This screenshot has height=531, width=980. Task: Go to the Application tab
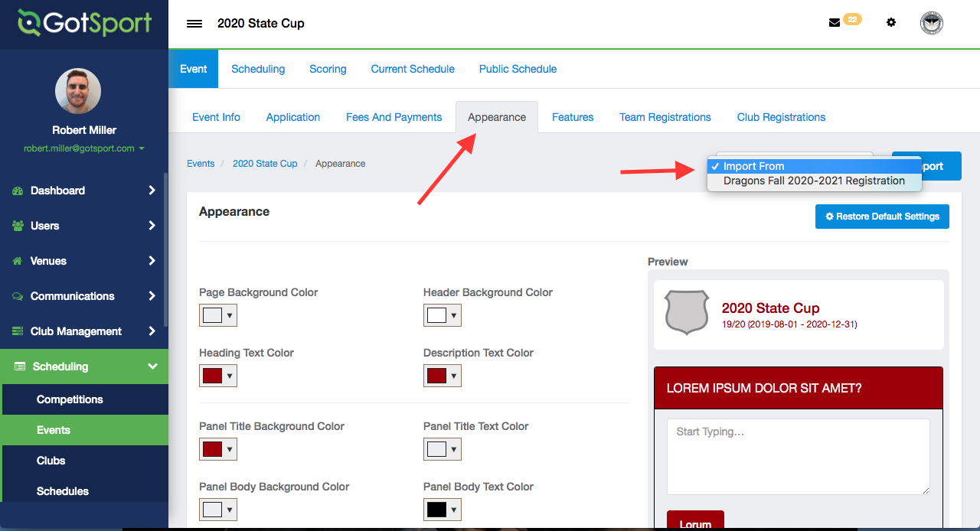[293, 117]
